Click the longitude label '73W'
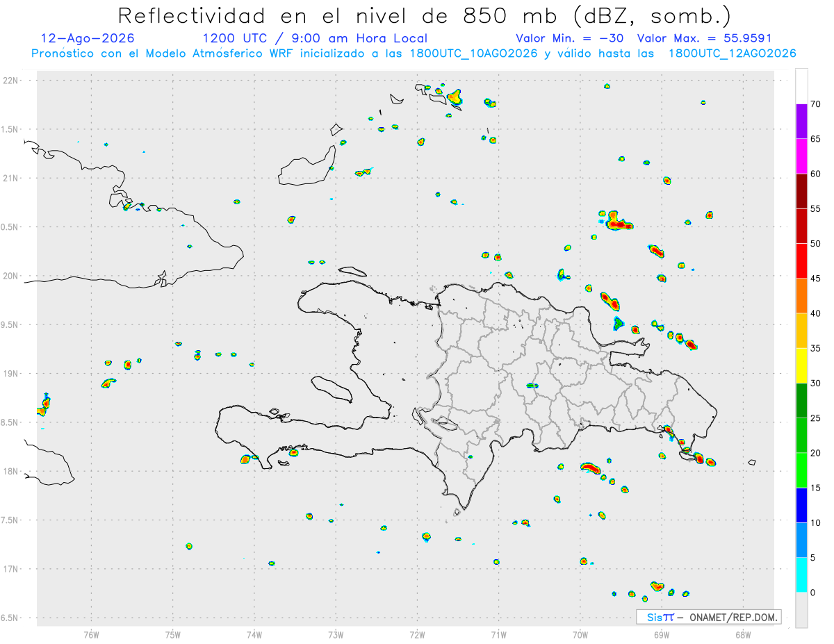The width and height of the screenshot is (834, 644). (x=336, y=635)
